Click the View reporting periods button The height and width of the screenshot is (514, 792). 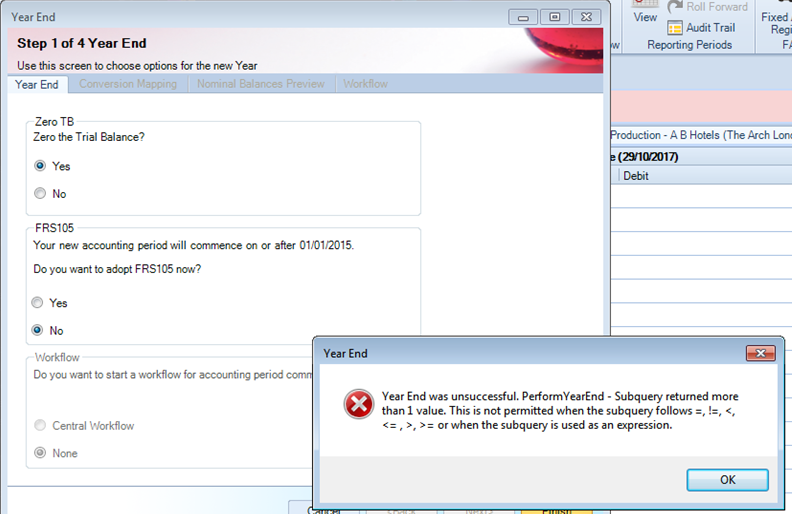tap(646, 17)
